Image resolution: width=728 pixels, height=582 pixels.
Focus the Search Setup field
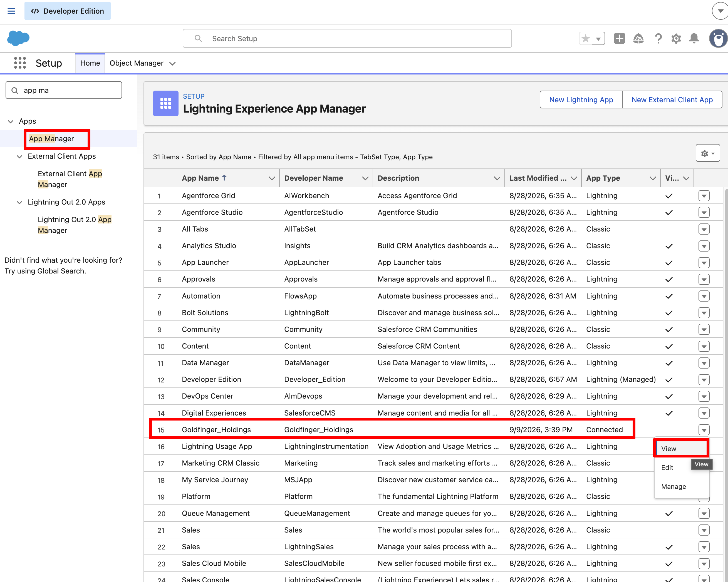[347, 38]
